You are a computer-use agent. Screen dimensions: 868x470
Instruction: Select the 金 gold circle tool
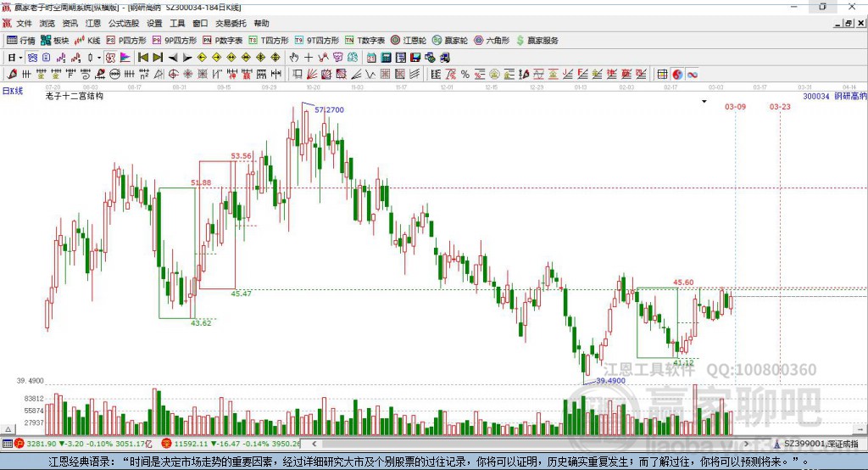point(494,75)
